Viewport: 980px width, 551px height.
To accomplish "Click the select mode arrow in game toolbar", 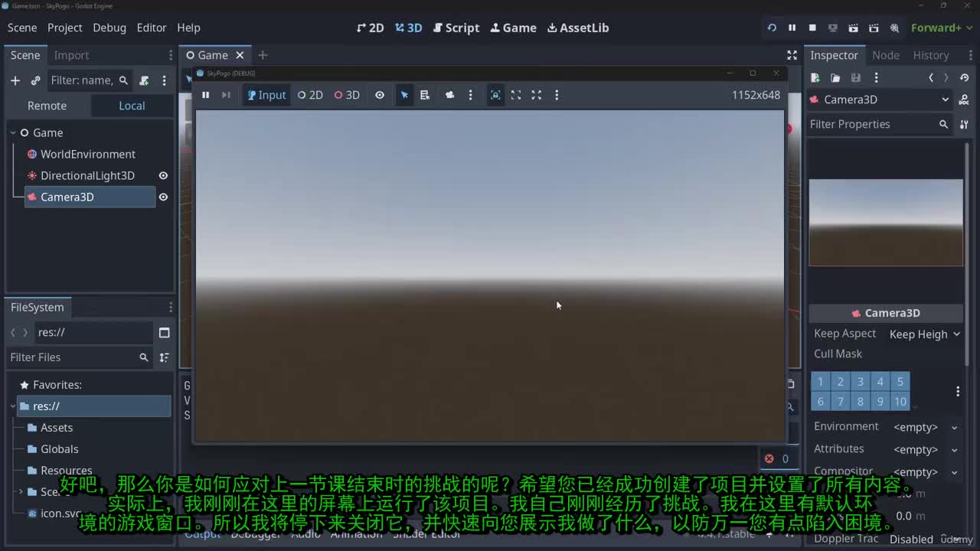I will (x=404, y=95).
